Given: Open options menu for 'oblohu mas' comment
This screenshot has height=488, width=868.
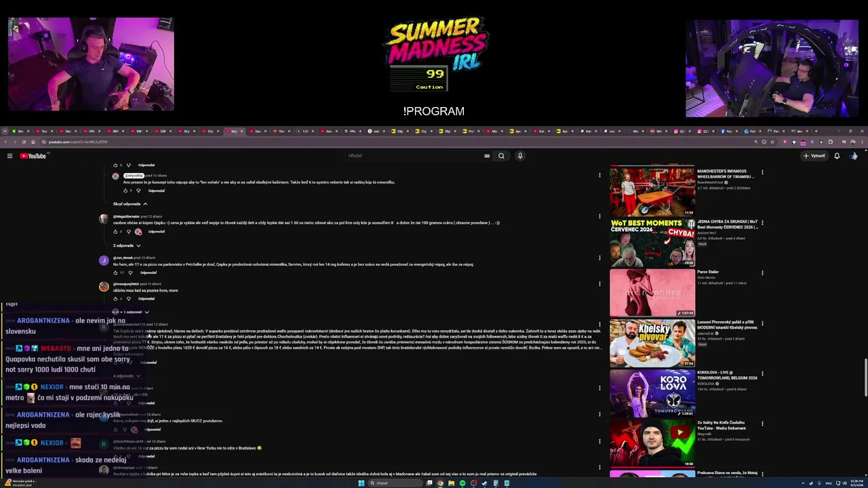Looking at the screenshot, I should (599, 283).
